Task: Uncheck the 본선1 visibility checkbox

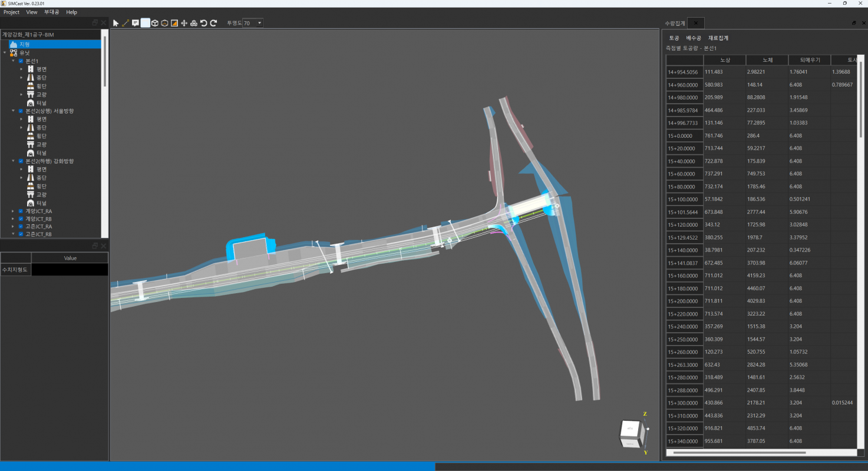Action: point(21,61)
